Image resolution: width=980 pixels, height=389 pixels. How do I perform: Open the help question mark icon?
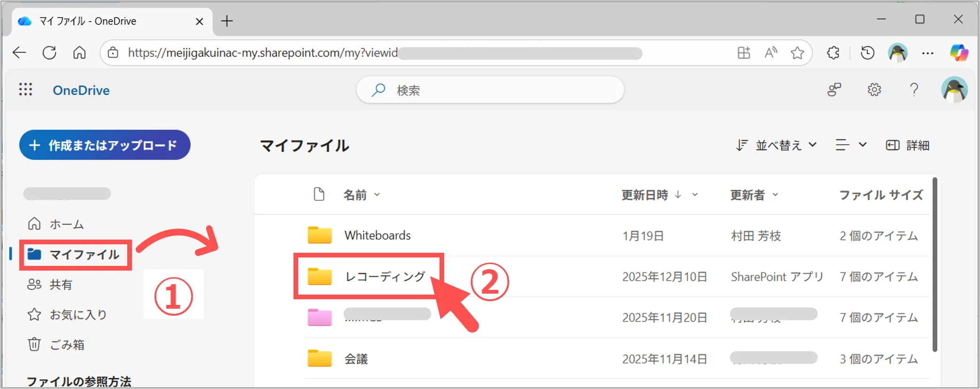[914, 89]
